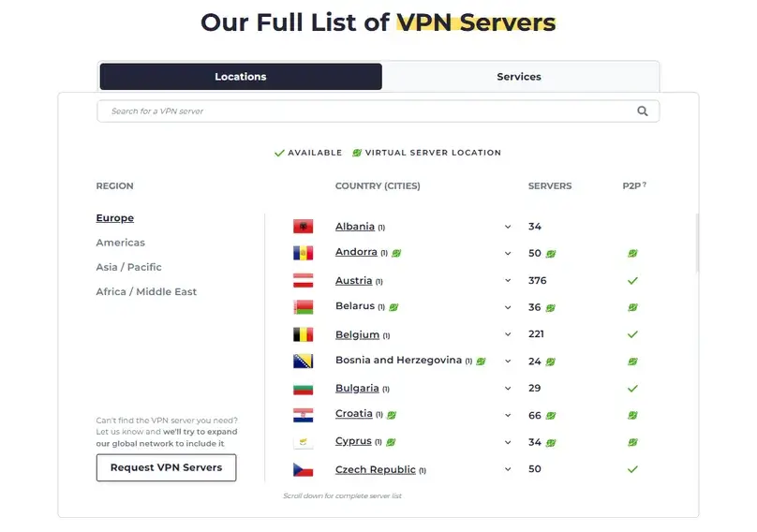The height and width of the screenshot is (532, 757).
Task: Open the Austria country link
Action: point(354,280)
